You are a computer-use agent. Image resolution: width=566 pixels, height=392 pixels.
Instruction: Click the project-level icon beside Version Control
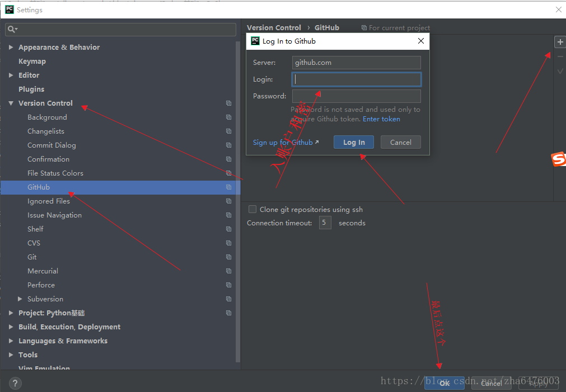(x=228, y=103)
